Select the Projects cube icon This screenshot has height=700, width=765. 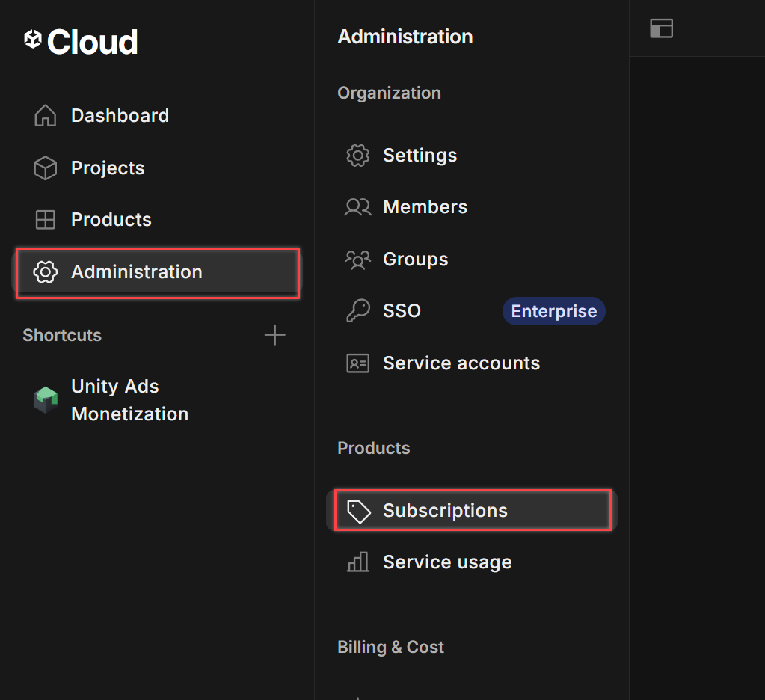pos(46,168)
